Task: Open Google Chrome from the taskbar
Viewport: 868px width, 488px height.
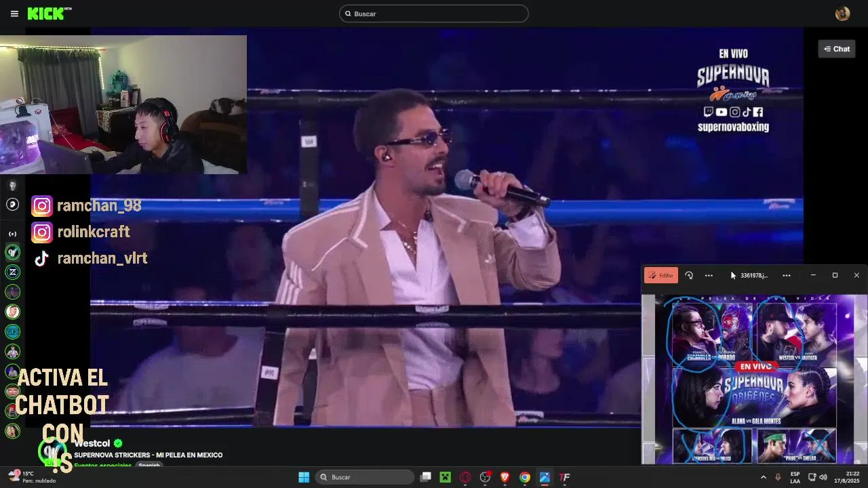Action: tap(525, 477)
